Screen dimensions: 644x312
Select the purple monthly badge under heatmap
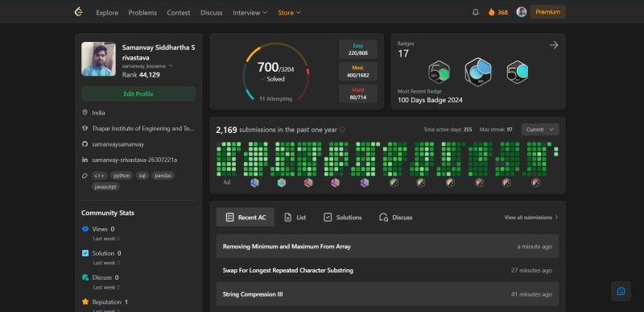(x=365, y=182)
